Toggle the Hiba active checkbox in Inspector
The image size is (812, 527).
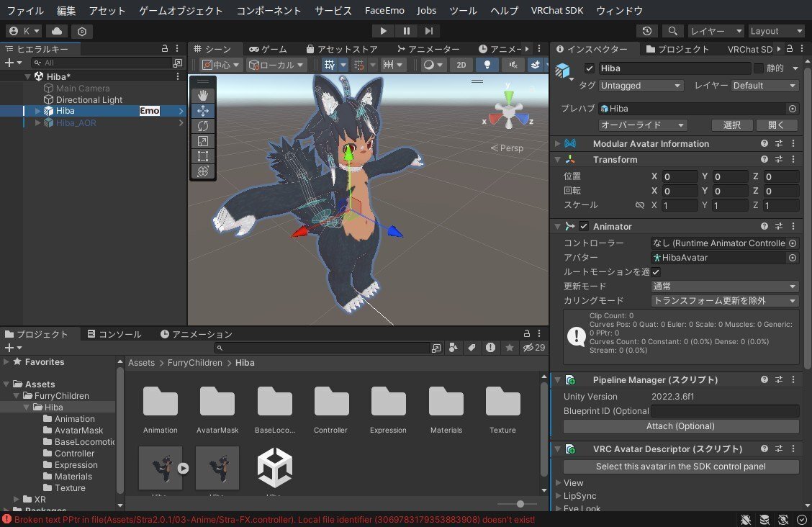click(590, 68)
